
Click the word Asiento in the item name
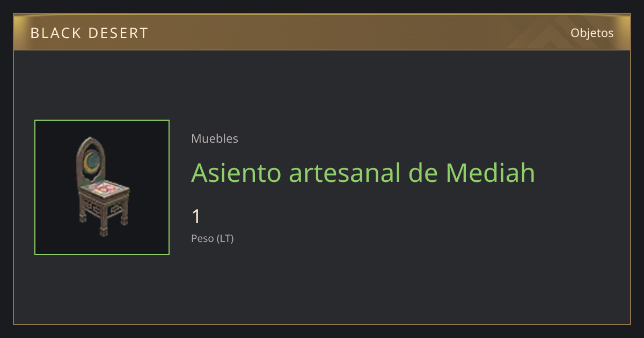(x=237, y=172)
